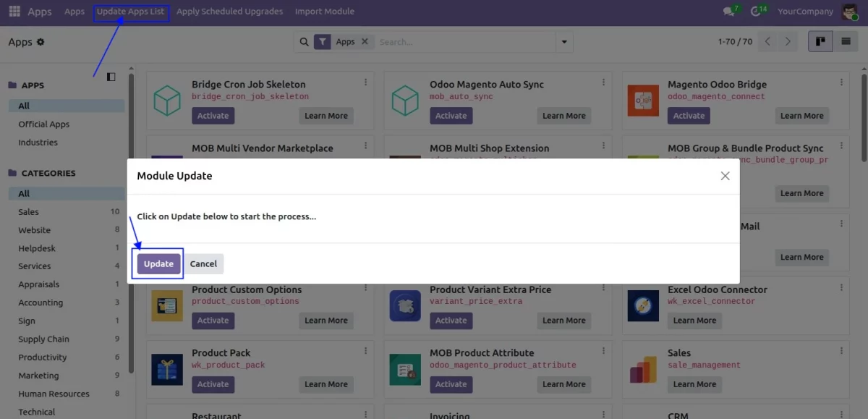This screenshot has height=419, width=868.
Task: Activate the Product Pack module
Action: (x=213, y=384)
